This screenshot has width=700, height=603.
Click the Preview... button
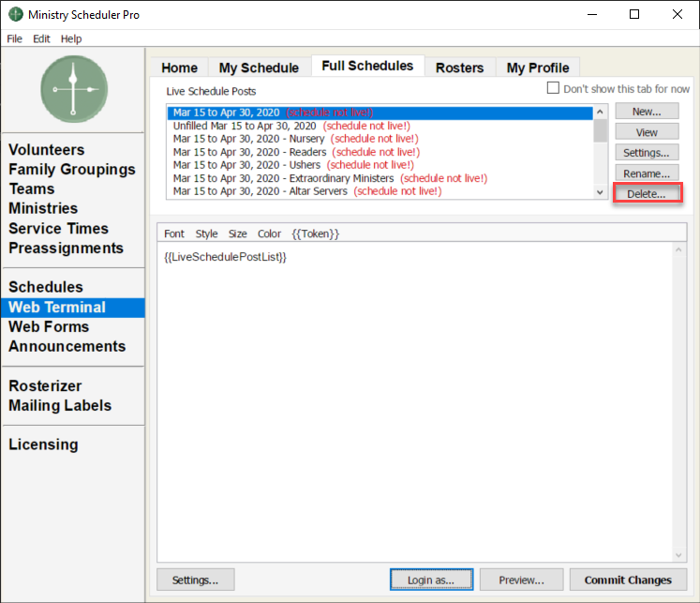[521, 580]
